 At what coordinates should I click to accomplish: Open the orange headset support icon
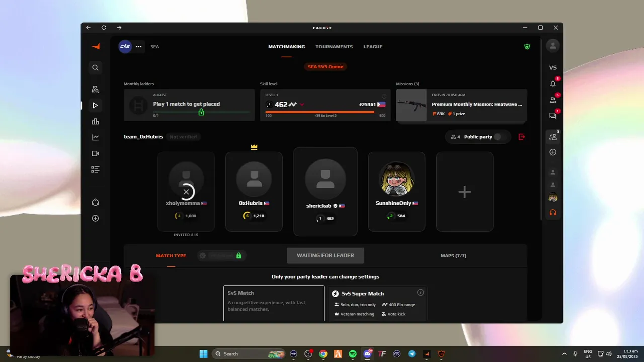tap(553, 213)
